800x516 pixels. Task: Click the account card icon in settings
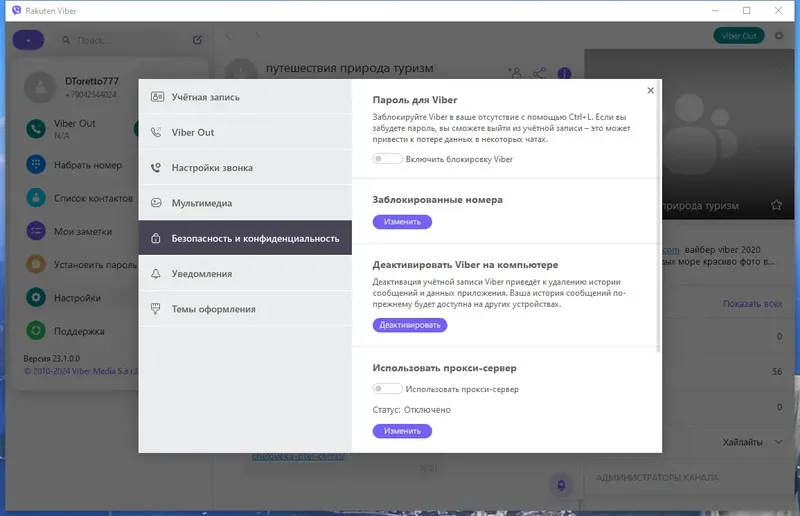pyautogui.click(x=157, y=97)
